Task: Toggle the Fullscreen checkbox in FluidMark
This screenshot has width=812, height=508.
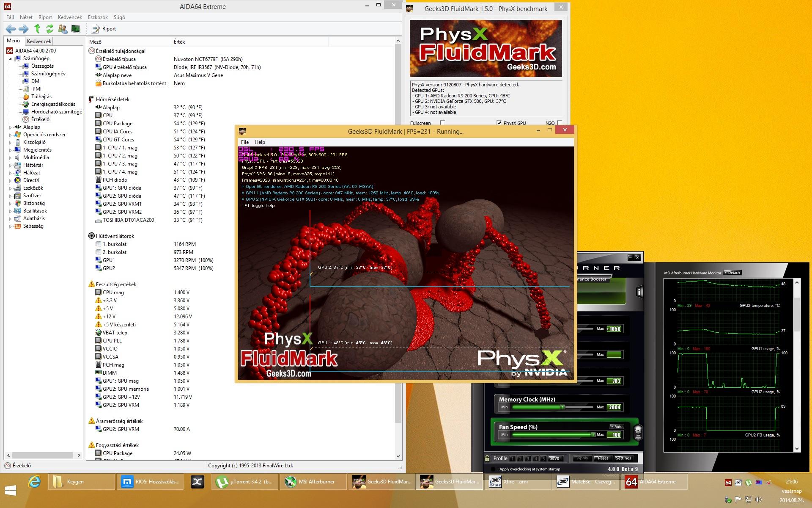Action: [442, 123]
